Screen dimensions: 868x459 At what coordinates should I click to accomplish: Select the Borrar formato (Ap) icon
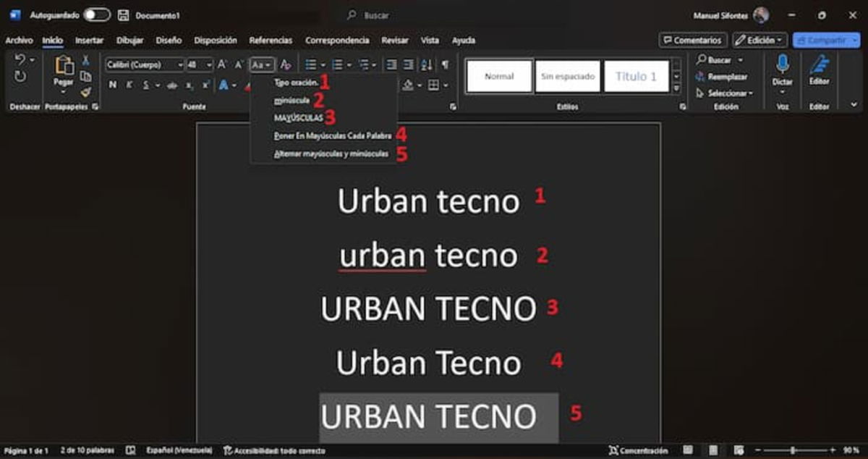(285, 65)
